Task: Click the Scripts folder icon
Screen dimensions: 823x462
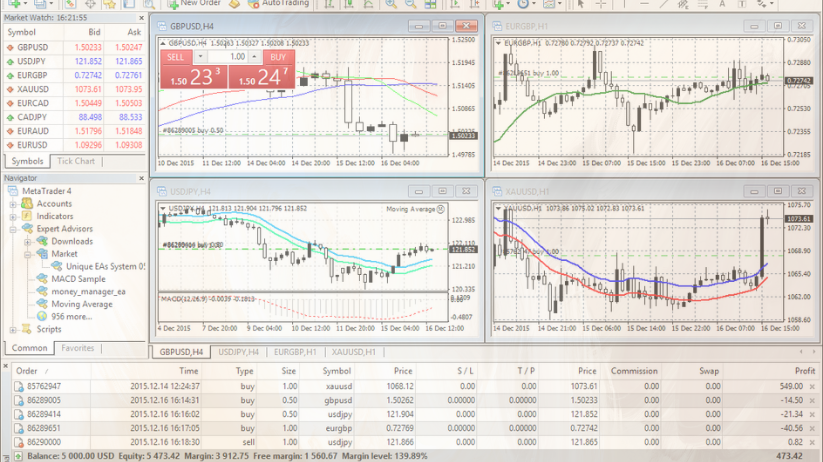Action: pos(26,329)
